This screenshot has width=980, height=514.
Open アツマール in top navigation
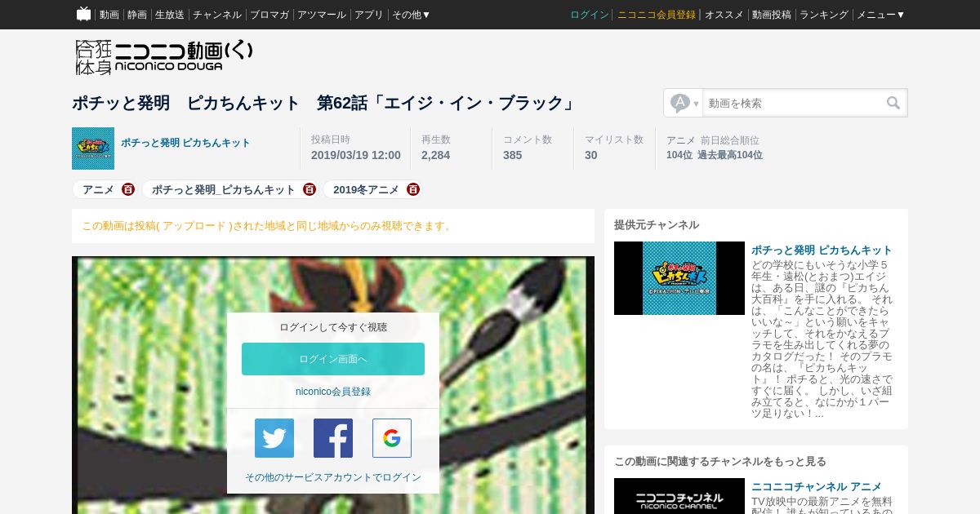tap(322, 15)
